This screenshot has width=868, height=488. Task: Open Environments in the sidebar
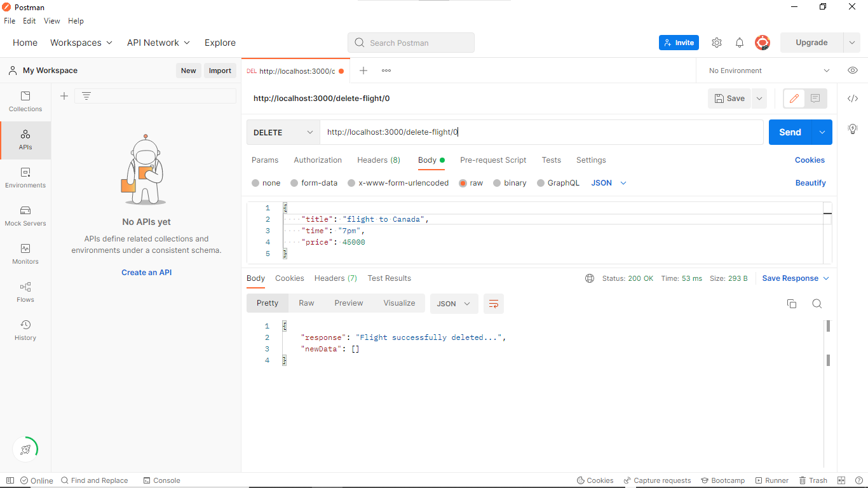[25, 179]
